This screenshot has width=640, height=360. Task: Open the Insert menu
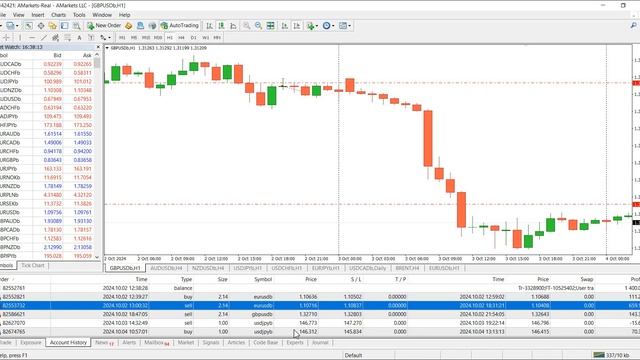coord(38,15)
